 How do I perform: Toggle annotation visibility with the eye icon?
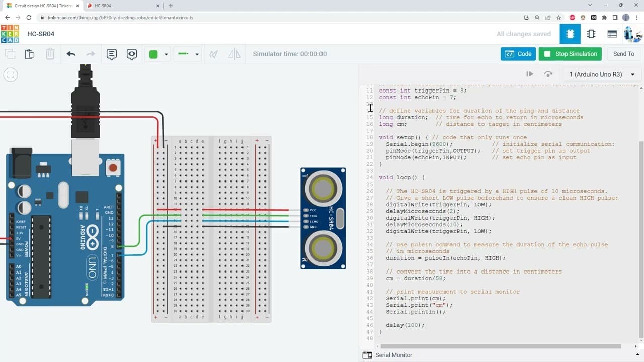coord(131,54)
